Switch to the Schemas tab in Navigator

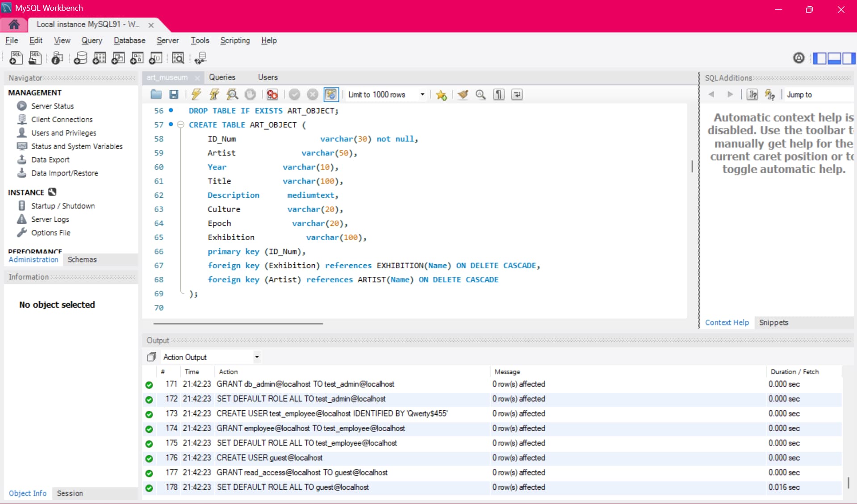pyautogui.click(x=82, y=259)
